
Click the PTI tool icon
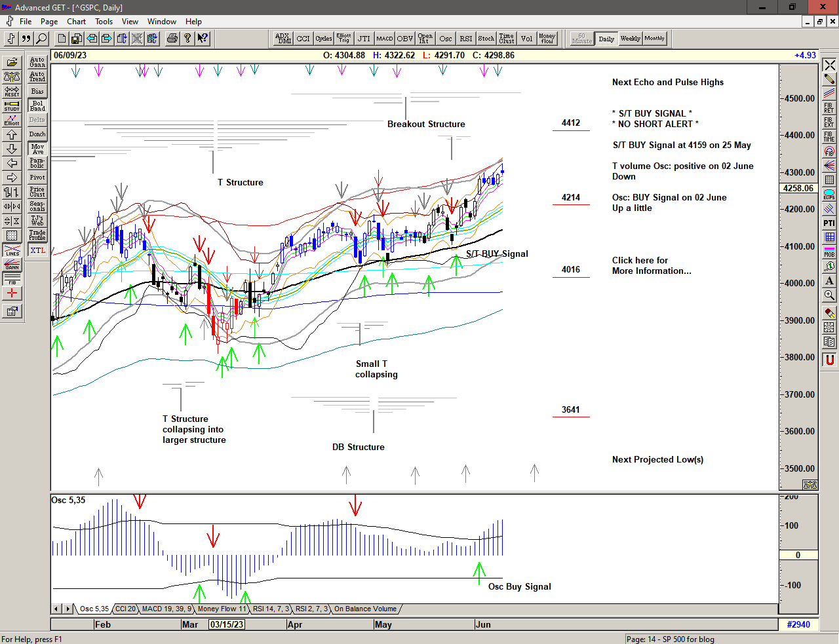pos(829,223)
